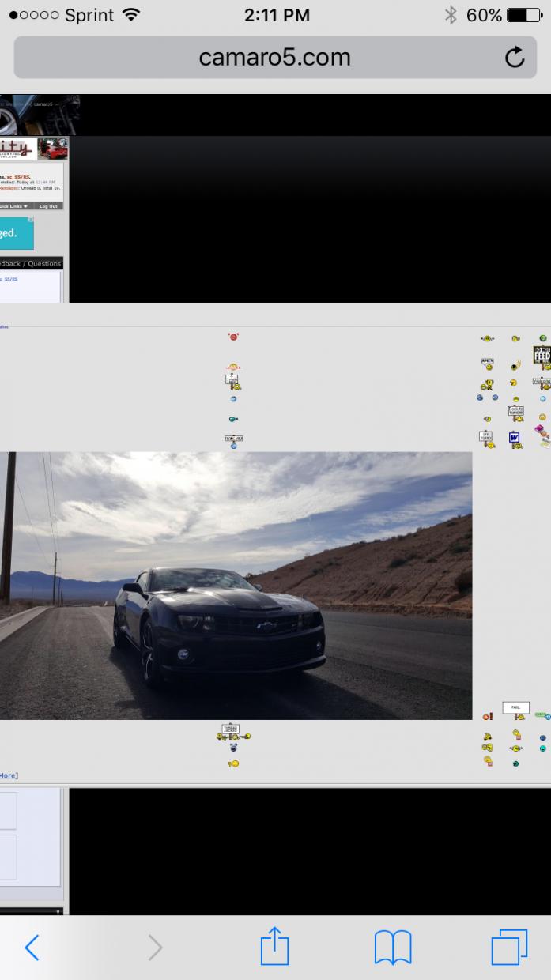The image size is (551, 980).
Task: Open the Safari share sheet
Action: 275,947
